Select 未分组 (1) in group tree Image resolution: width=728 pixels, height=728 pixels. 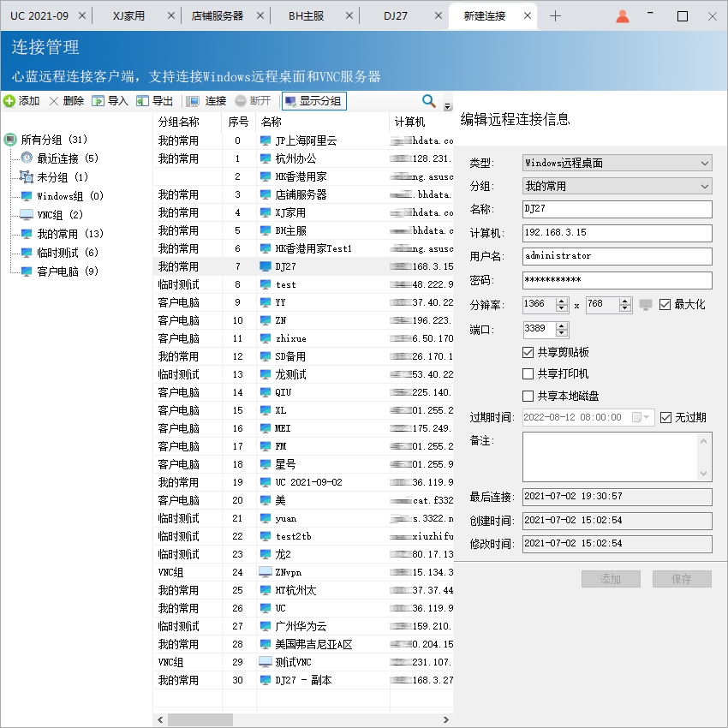pyautogui.click(x=63, y=177)
